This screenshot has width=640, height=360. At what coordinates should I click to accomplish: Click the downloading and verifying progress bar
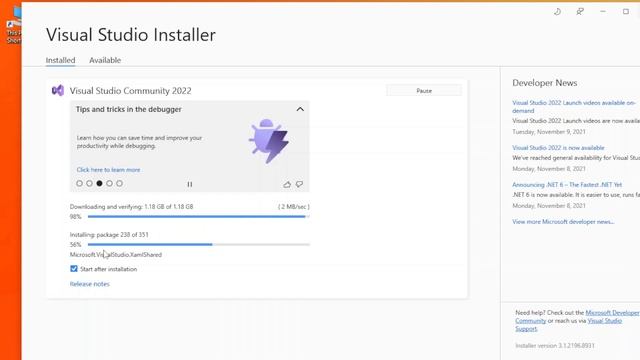coord(199,217)
